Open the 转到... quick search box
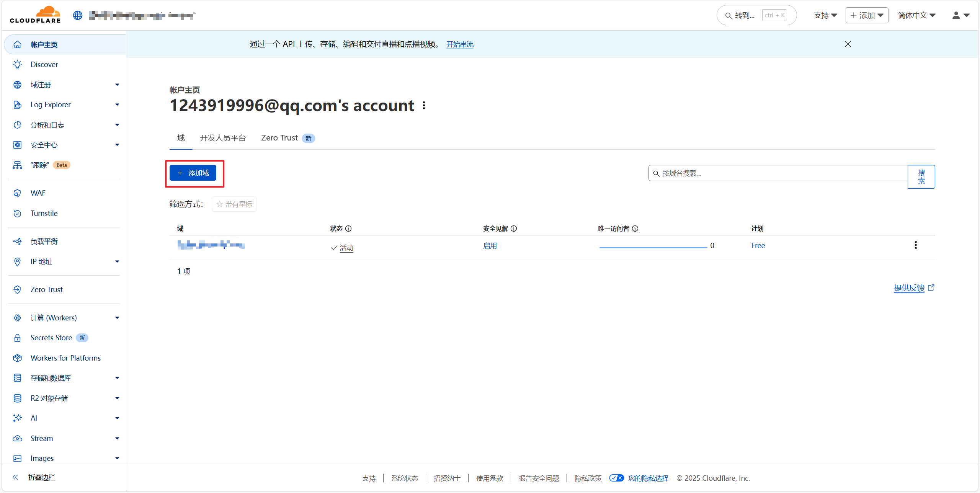The image size is (980, 493). tap(756, 15)
